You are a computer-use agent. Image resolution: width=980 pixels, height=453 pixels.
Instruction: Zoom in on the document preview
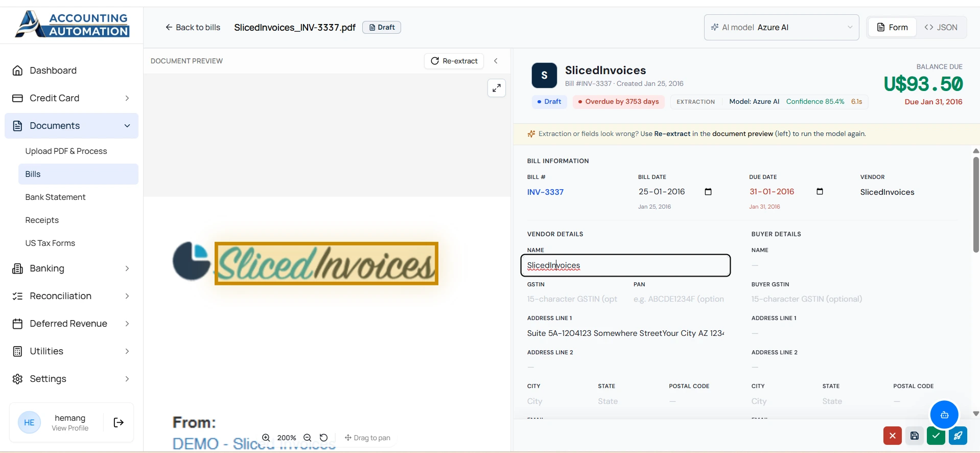point(266,438)
